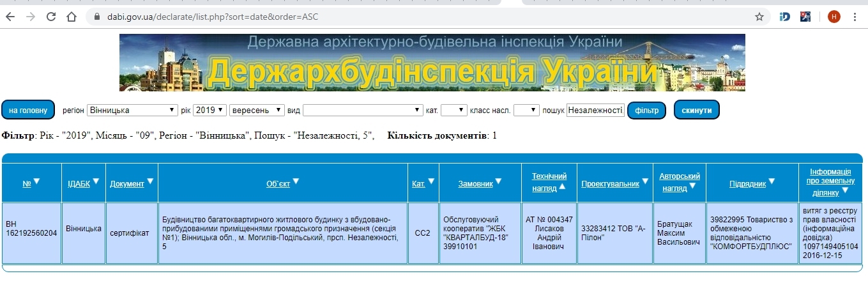Go back with the browser back arrow

10,17
